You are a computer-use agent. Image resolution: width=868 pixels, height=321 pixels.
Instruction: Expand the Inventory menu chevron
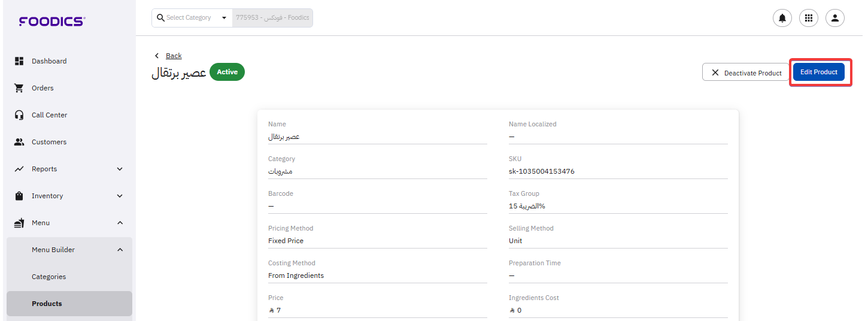click(120, 196)
